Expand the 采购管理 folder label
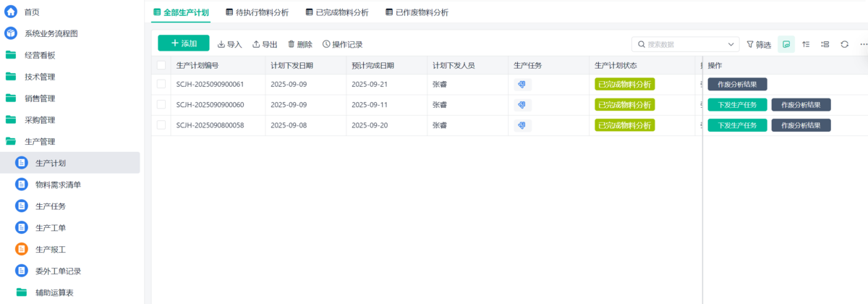868x304 pixels. 40,120
